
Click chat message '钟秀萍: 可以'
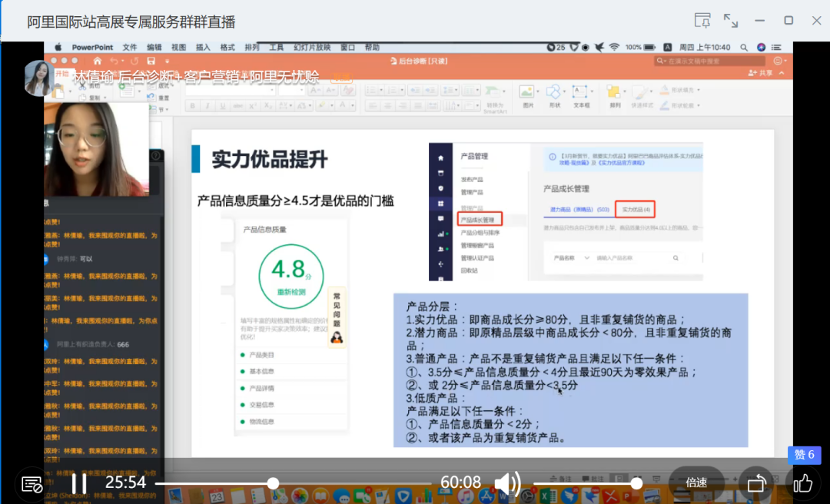coord(75,259)
